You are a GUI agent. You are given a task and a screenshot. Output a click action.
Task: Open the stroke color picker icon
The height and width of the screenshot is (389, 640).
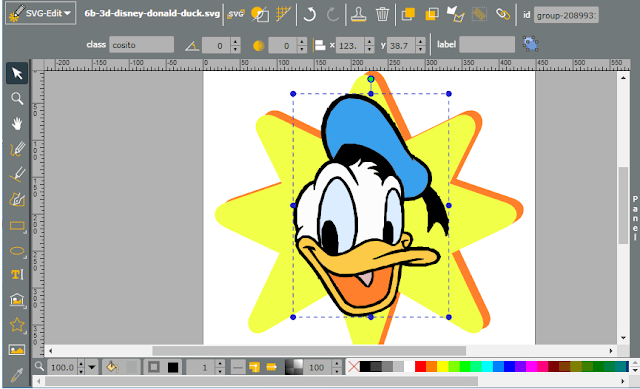click(154, 367)
